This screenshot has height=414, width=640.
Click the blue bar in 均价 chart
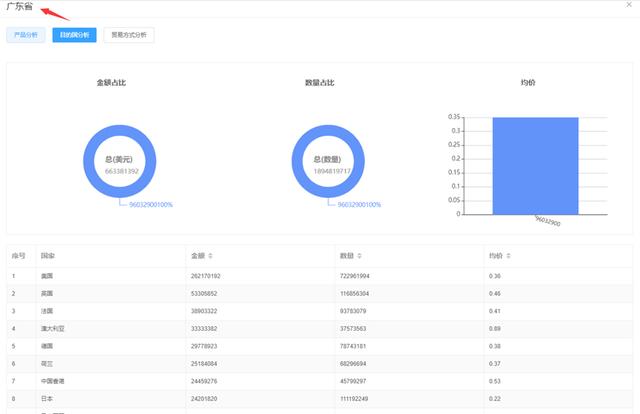tap(535, 165)
